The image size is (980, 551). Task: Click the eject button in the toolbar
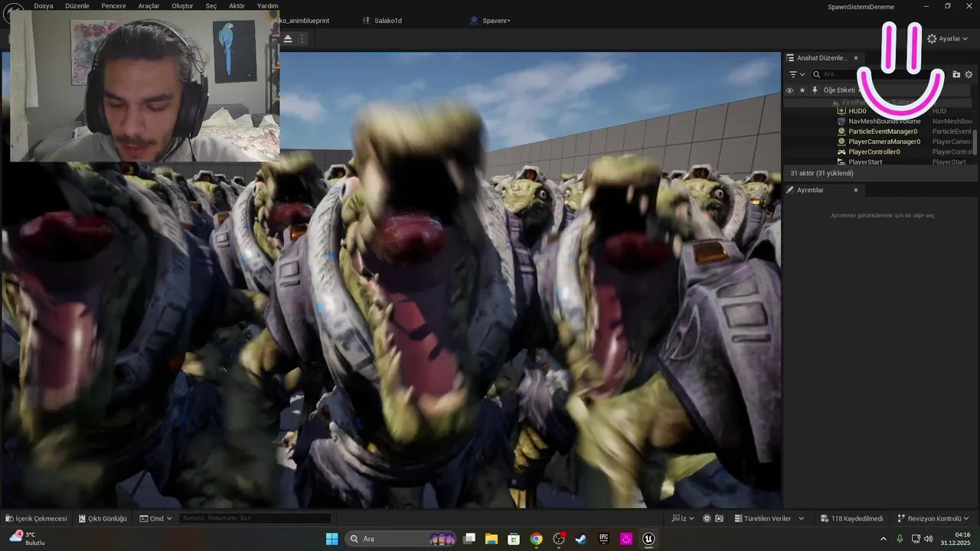[x=288, y=38]
